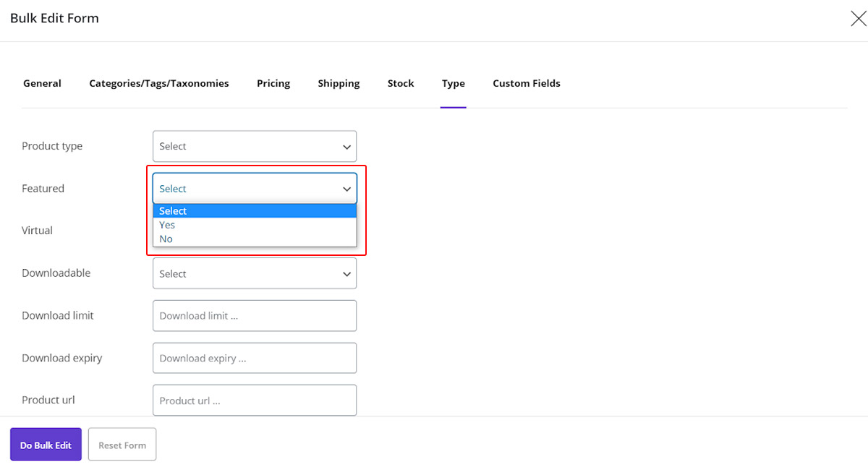Open the Stock tab
868x467 pixels.
click(400, 83)
